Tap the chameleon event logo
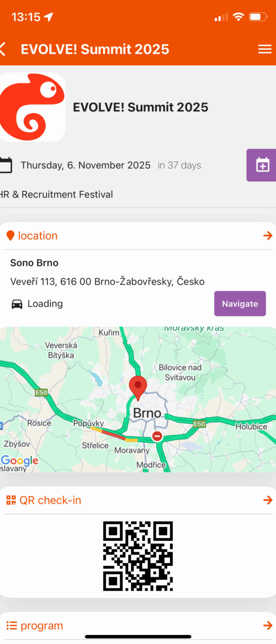Image resolution: width=276 pixels, height=644 pixels. (32, 107)
